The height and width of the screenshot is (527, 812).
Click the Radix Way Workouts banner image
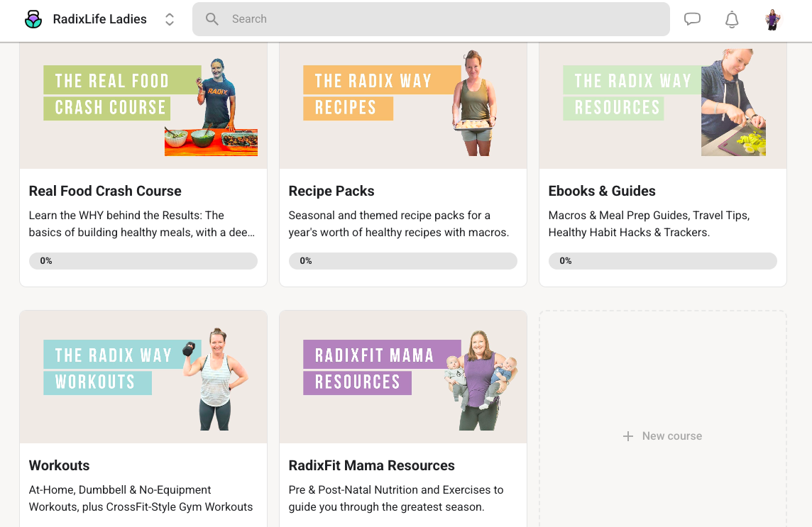pos(143,377)
